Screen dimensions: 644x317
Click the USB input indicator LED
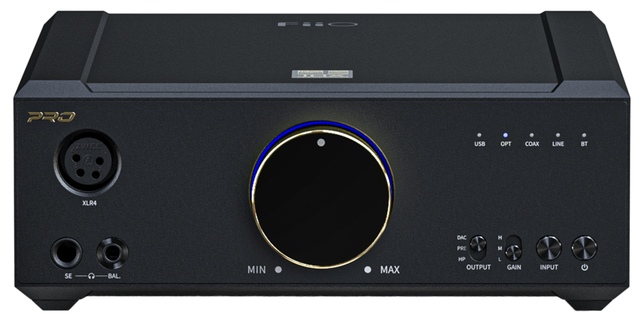tap(479, 134)
